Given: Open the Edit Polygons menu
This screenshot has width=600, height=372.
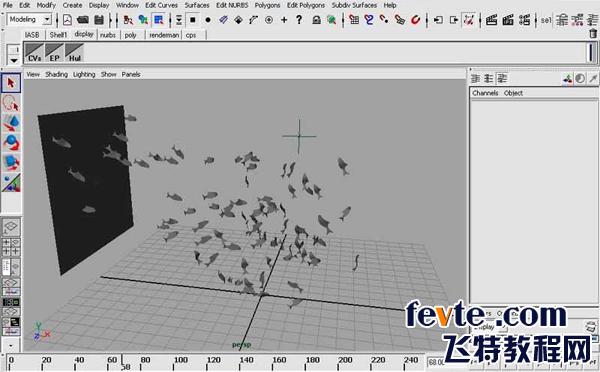Looking at the screenshot, I should click(x=306, y=5).
